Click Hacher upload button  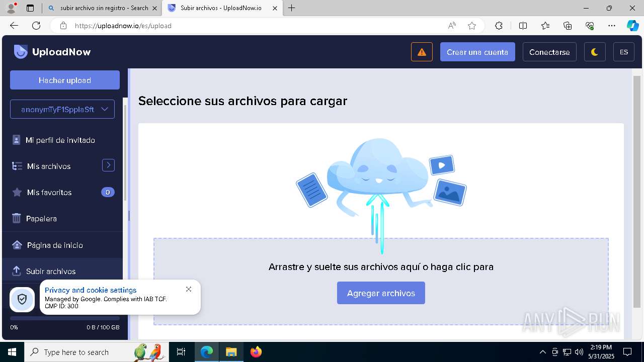coord(65,80)
